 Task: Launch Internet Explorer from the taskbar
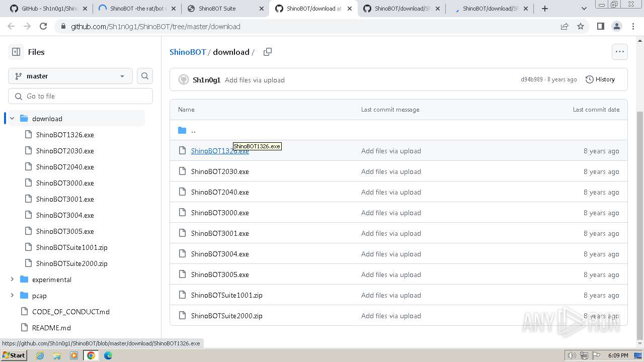[x=40, y=355]
